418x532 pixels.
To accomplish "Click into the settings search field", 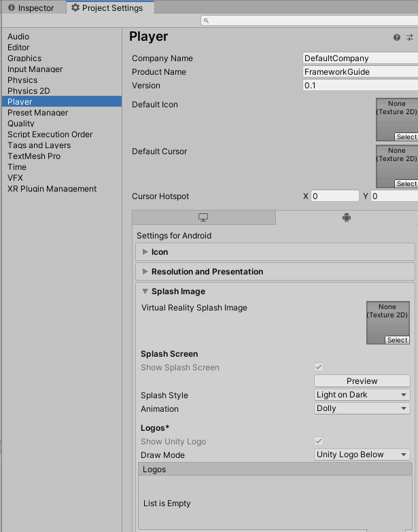I will [309, 20].
